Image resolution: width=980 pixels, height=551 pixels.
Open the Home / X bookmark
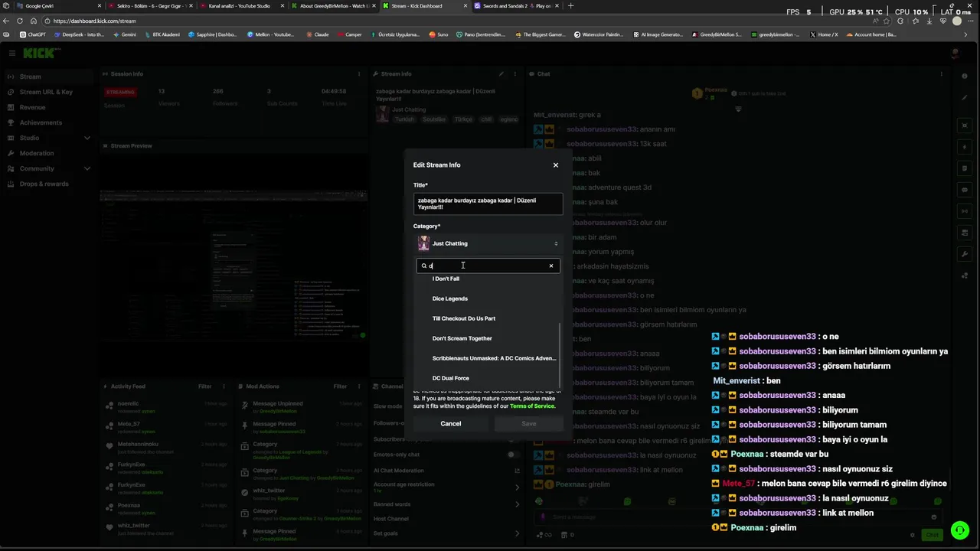pos(823,34)
